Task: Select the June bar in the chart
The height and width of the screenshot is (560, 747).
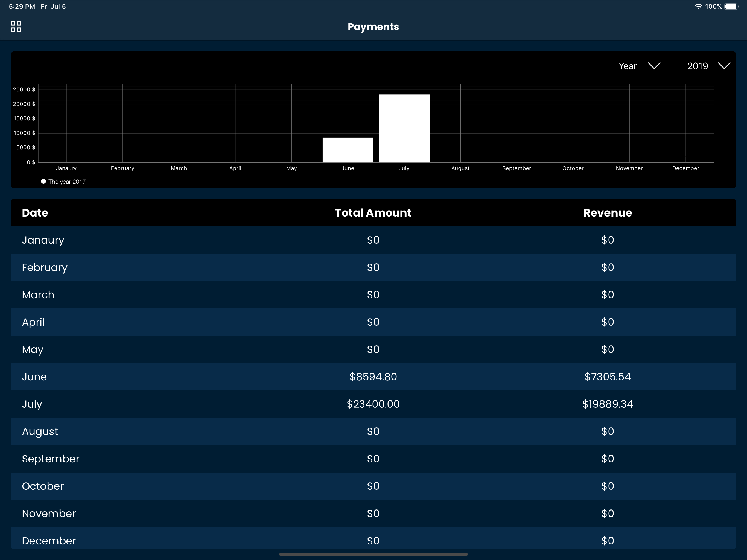Action: [x=348, y=150]
